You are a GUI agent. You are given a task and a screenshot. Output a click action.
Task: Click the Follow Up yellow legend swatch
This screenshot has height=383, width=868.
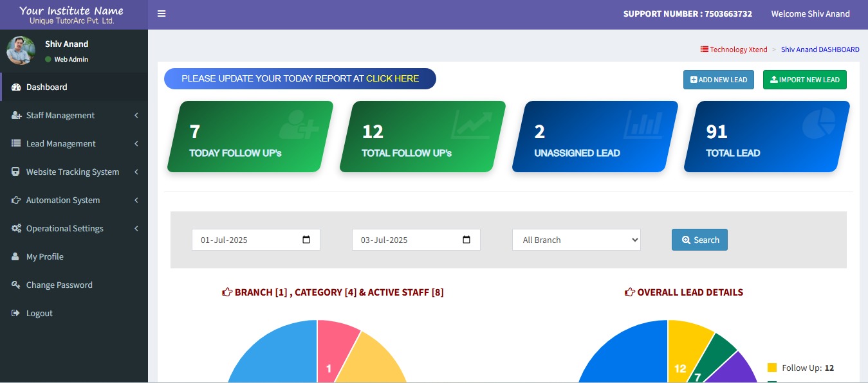772,368
